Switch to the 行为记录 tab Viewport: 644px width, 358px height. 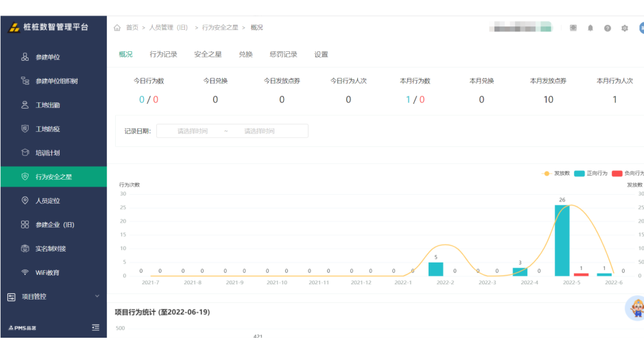click(164, 54)
